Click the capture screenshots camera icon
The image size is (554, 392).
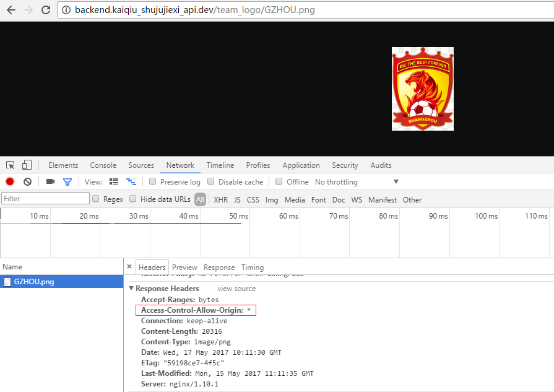51,181
